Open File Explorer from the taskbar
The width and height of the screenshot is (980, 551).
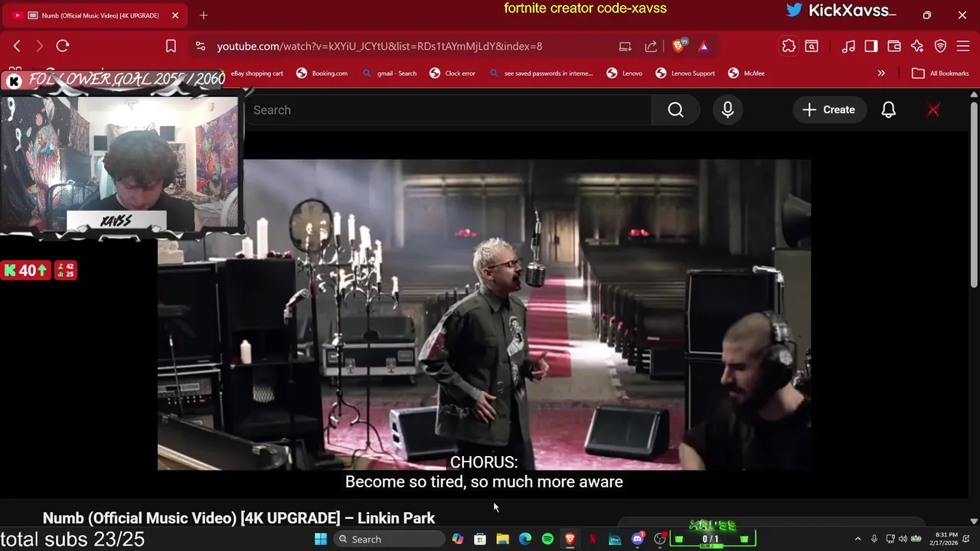(502, 540)
